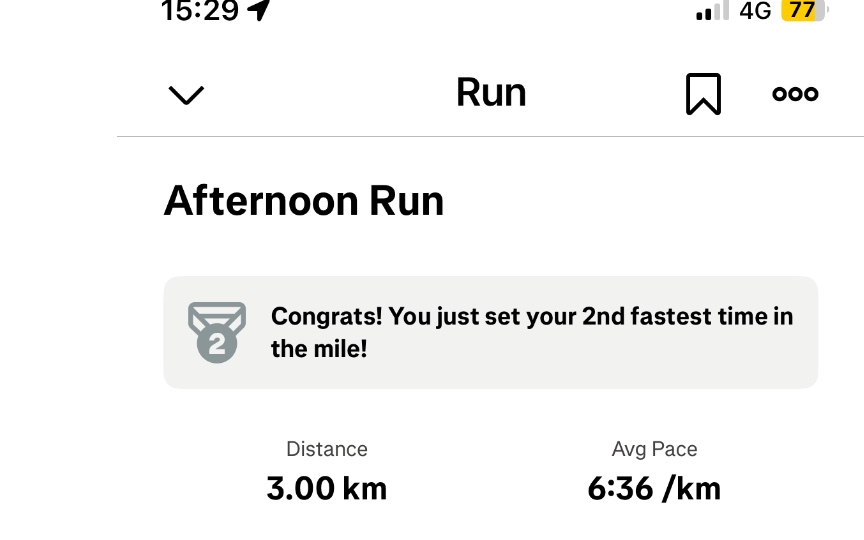Collapse the run view with the down chevron
864x540 pixels.
point(186,95)
